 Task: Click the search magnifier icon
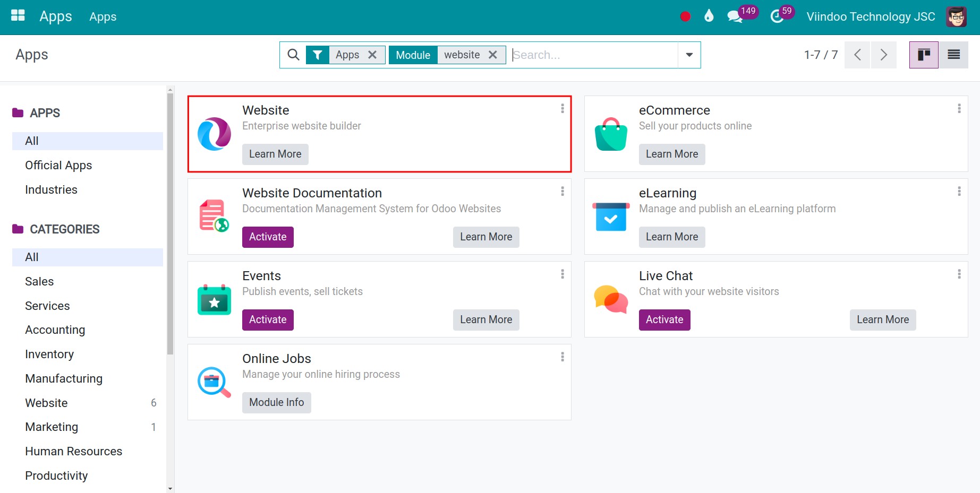click(293, 55)
